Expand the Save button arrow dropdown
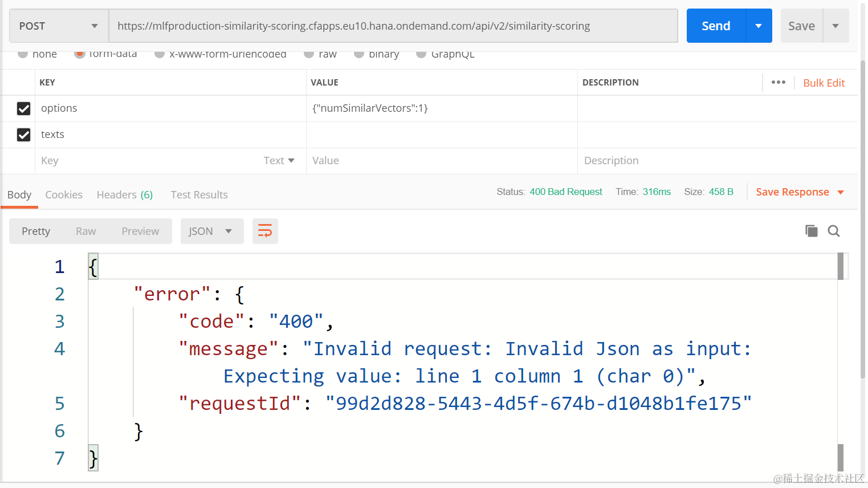Screen dimensions: 868x488 coord(836,26)
